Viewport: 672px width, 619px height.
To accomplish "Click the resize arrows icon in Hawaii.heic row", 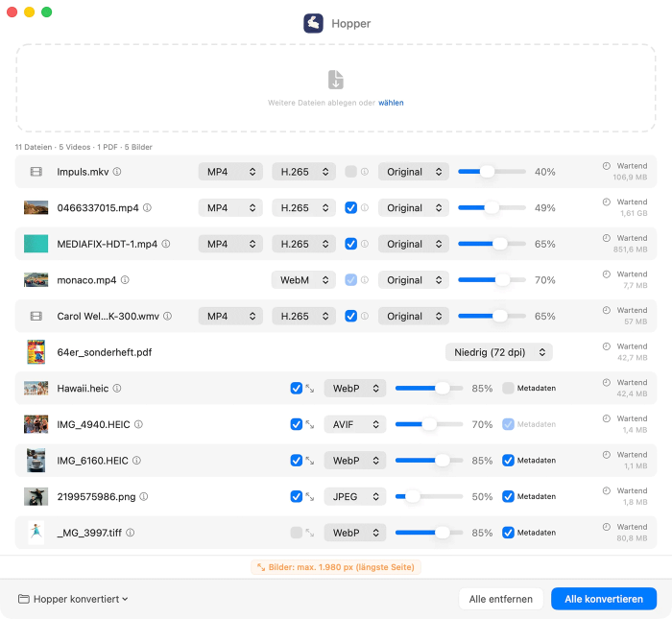I will [310, 388].
